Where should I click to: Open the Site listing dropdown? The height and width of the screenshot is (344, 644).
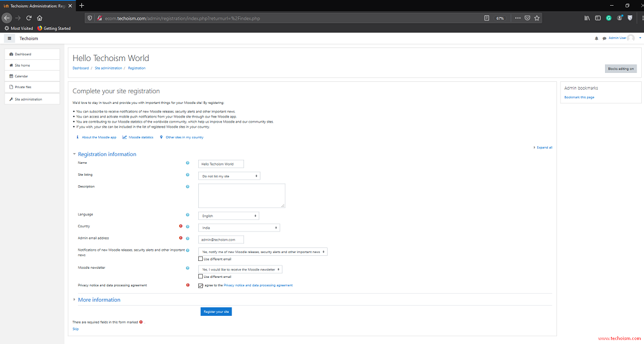click(x=229, y=176)
